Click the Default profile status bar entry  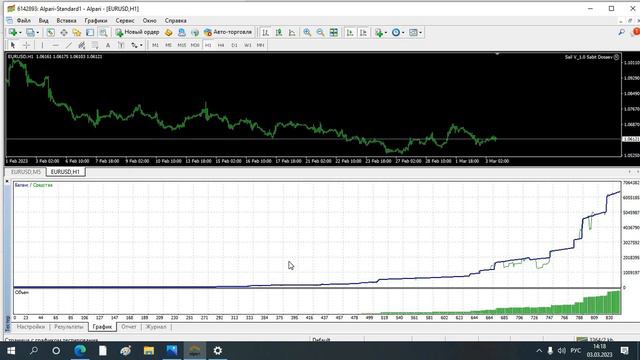click(321, 340)
